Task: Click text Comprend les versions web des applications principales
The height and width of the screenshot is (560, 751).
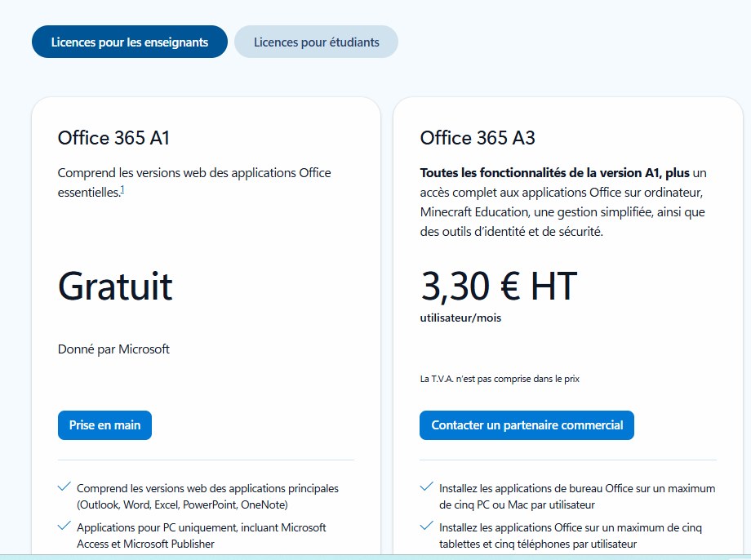Action: 207,496
